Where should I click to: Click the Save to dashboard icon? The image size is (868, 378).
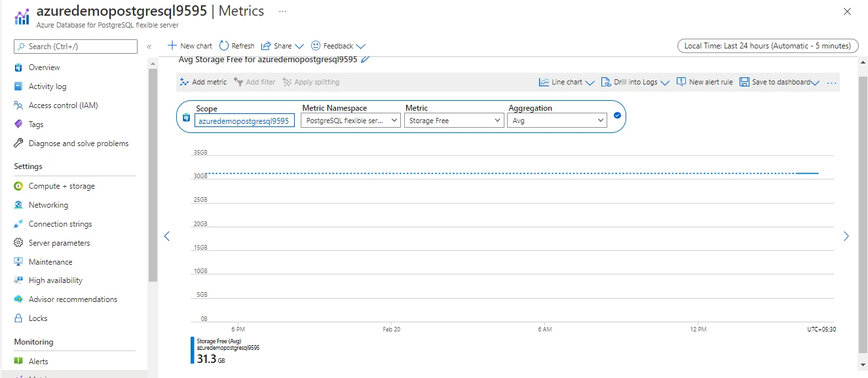tap(744, 82)
